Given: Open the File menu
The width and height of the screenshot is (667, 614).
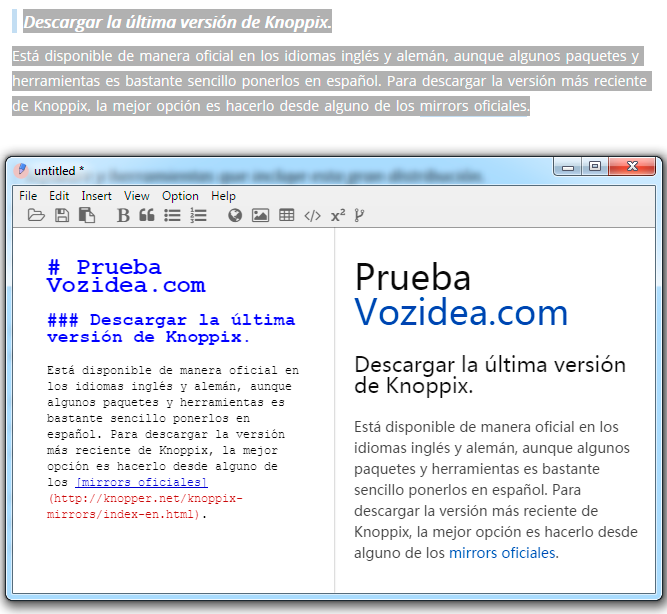Looking at the screenshot, I should [x=28, y=196].
